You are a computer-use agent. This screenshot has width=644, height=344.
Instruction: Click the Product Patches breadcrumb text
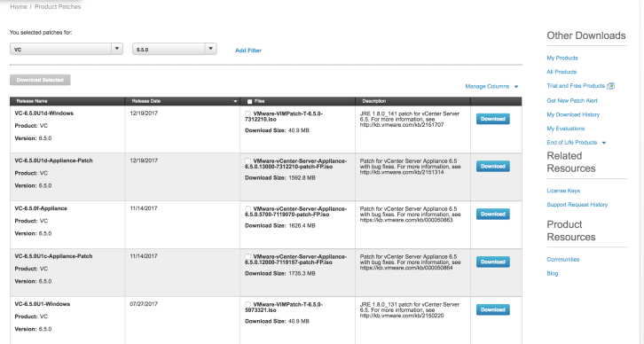58,6
